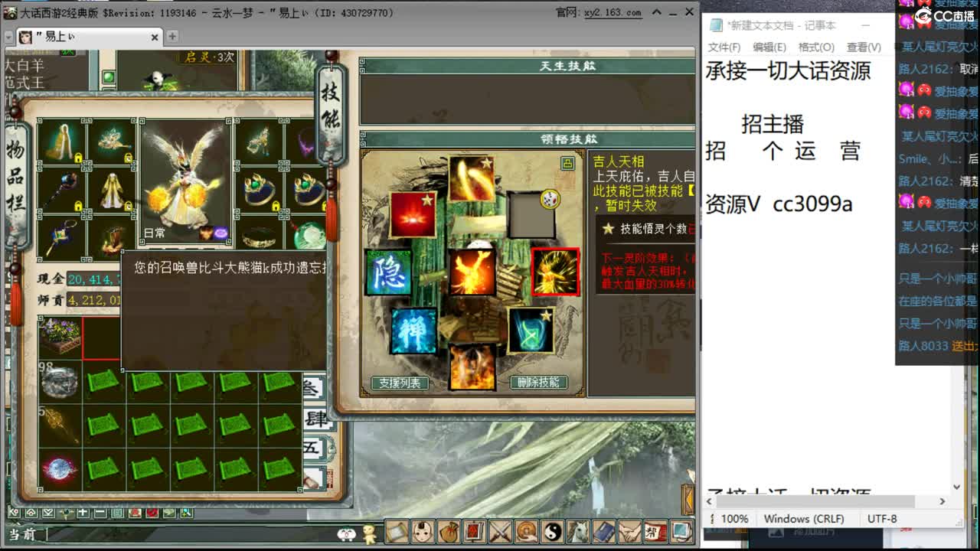This screenshot has width=980, height=551.
Task: Click the winged character portrait
Action: (x=185, y=181)
